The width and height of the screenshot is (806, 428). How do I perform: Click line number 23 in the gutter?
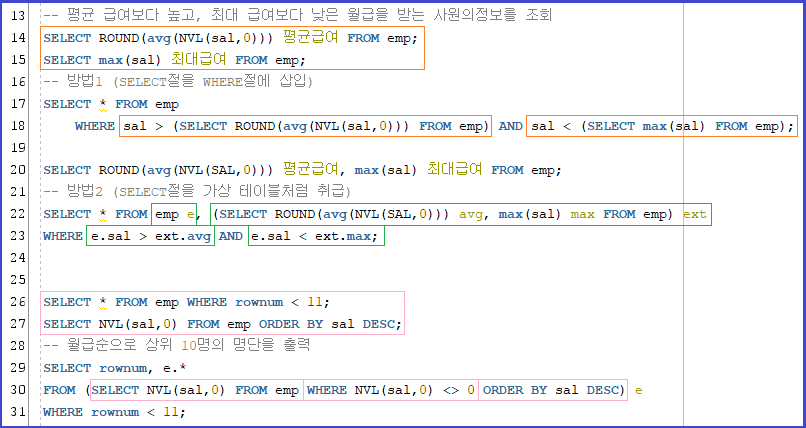17,236
